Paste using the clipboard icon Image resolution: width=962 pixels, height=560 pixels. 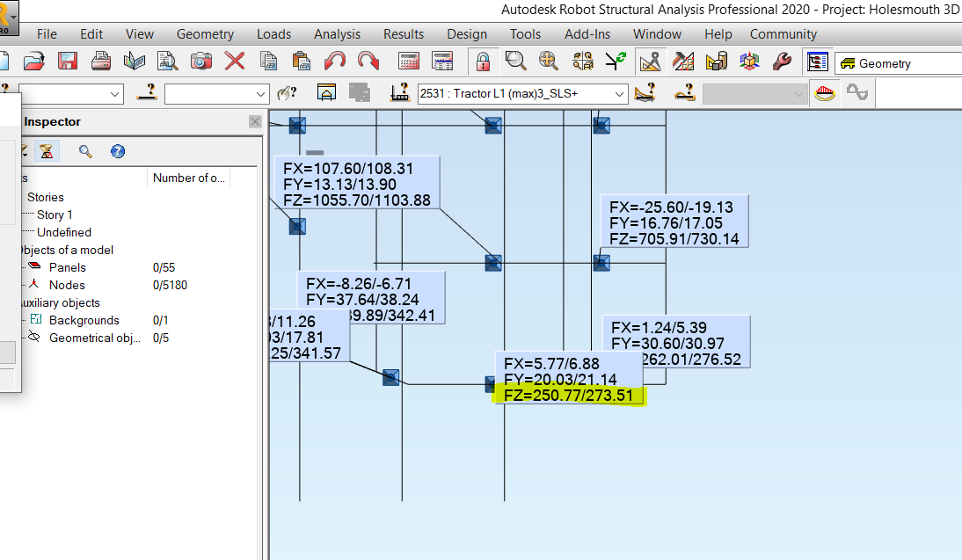[x=302, y=62]
